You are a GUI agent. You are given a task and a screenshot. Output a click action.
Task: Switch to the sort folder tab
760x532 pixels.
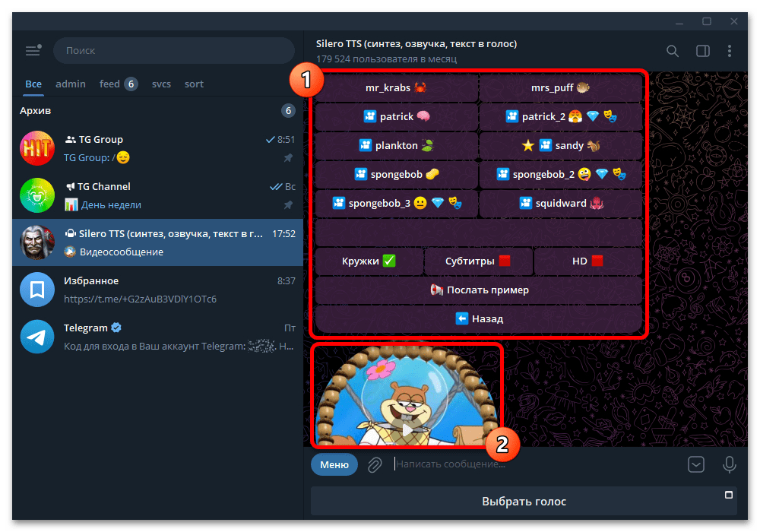click(x=194, y=84)
